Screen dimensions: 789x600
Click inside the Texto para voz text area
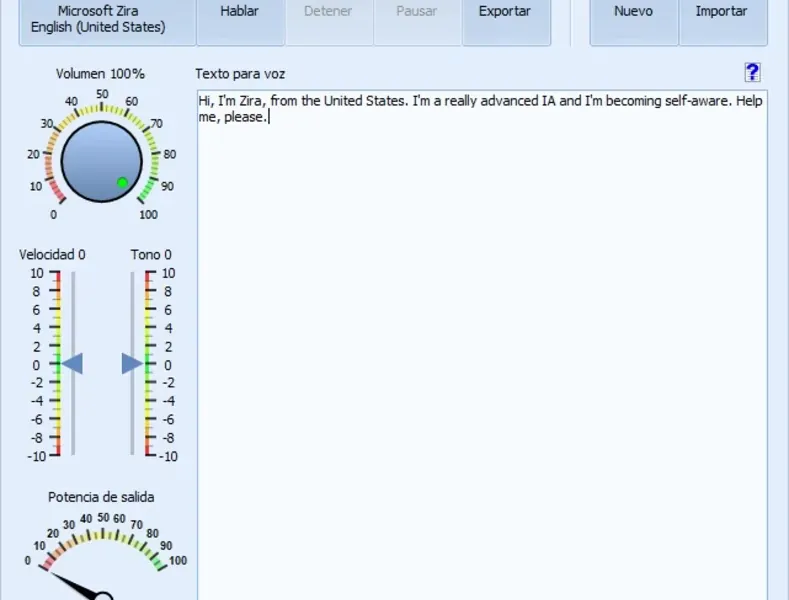click(482, 347)
